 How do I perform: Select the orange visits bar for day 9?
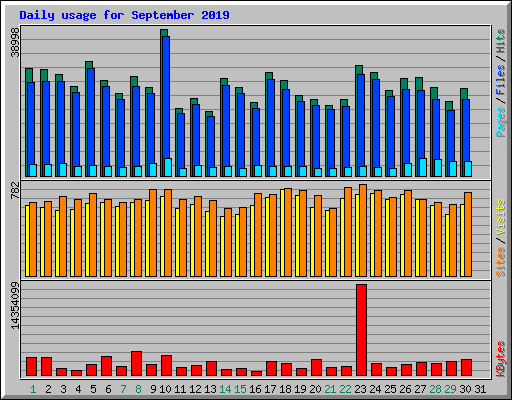point(153,233)
